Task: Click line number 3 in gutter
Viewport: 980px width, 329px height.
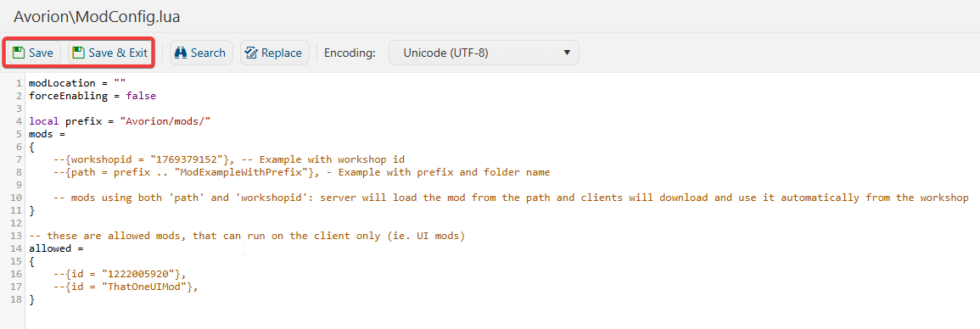Action: [20, 109]
